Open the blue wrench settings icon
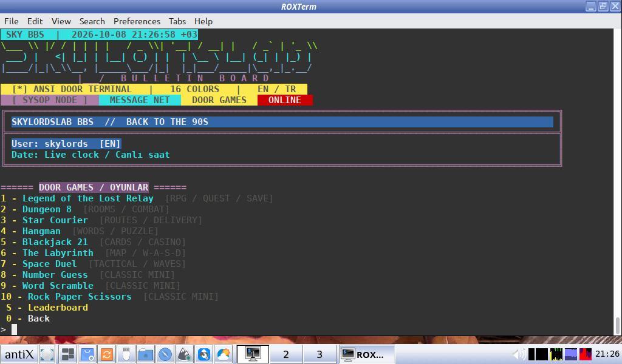Screen dimensions: 622x364 click(x=204, y=354)
